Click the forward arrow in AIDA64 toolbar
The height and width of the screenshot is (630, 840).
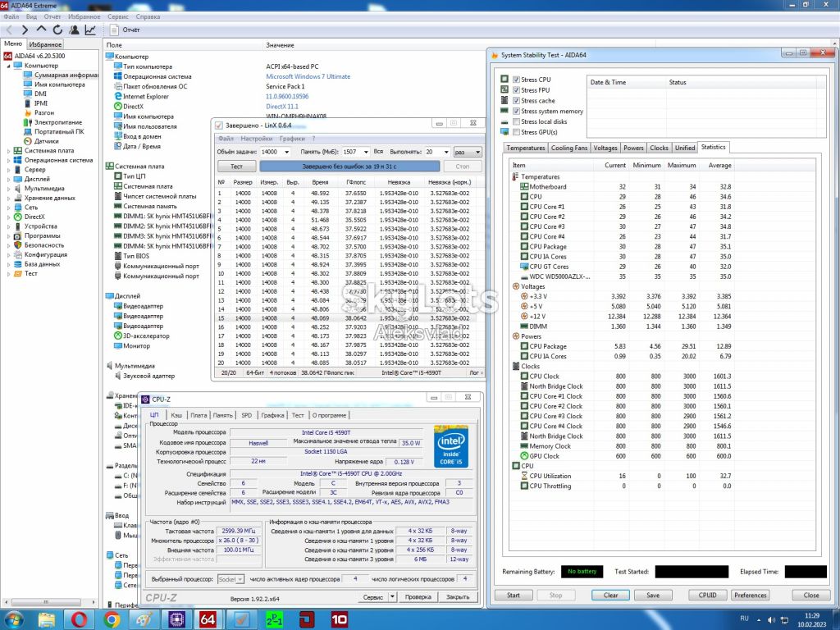coord(25,30)
